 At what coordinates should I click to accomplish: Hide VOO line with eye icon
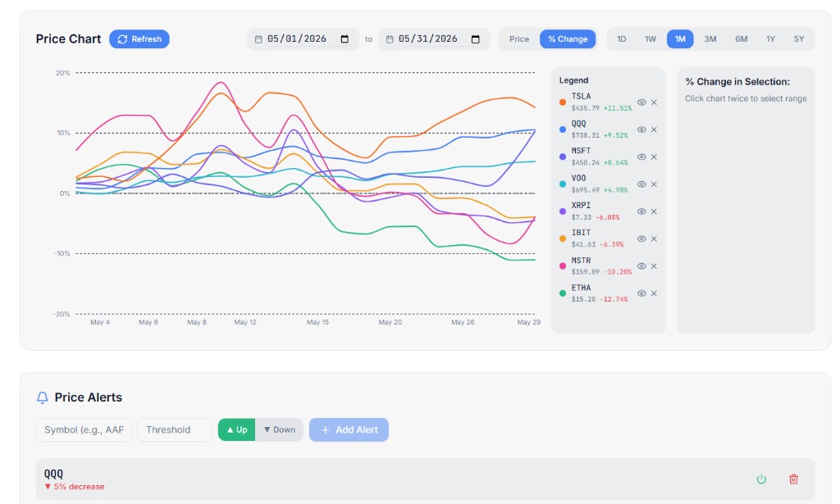pyautogui.click(x=641, y=184)
